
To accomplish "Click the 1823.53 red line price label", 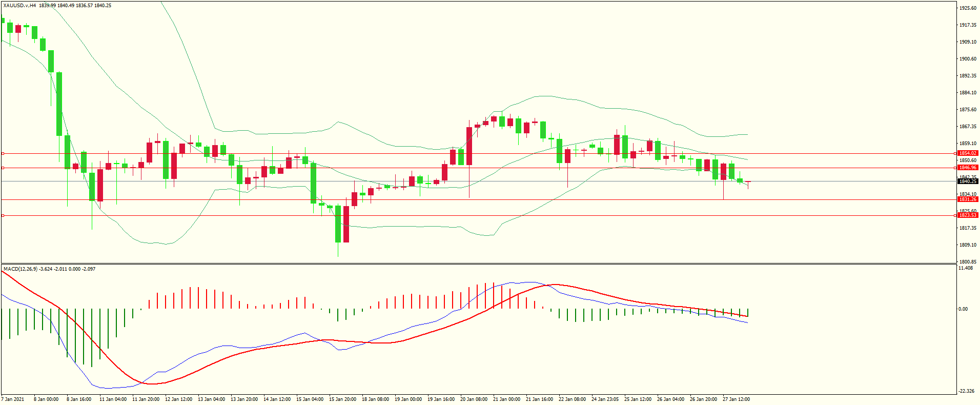I will point(968,215).
